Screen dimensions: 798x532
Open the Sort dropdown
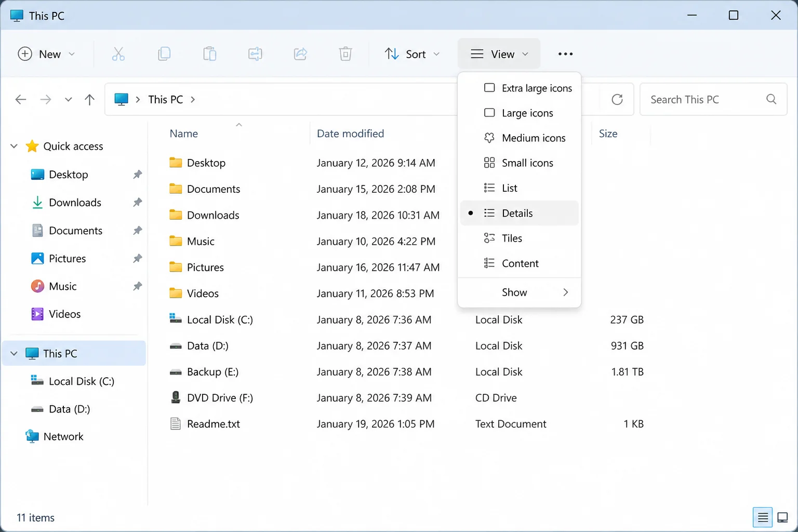[x=413, y=54]
